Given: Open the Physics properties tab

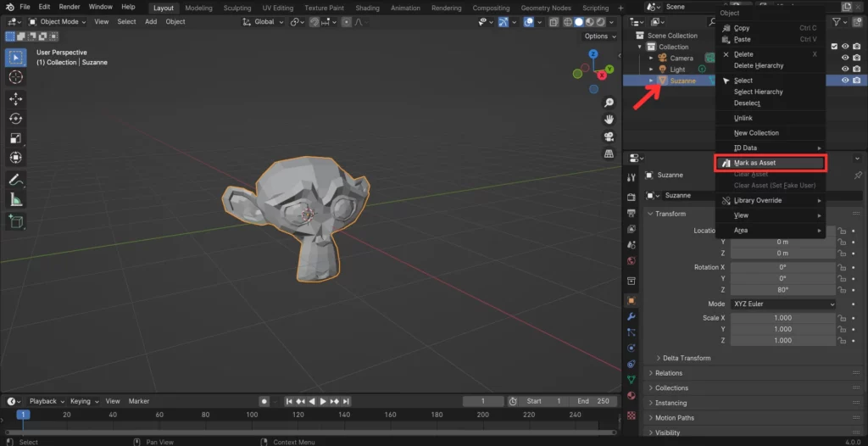Looking at the screenshot, I should pos(631,348).
